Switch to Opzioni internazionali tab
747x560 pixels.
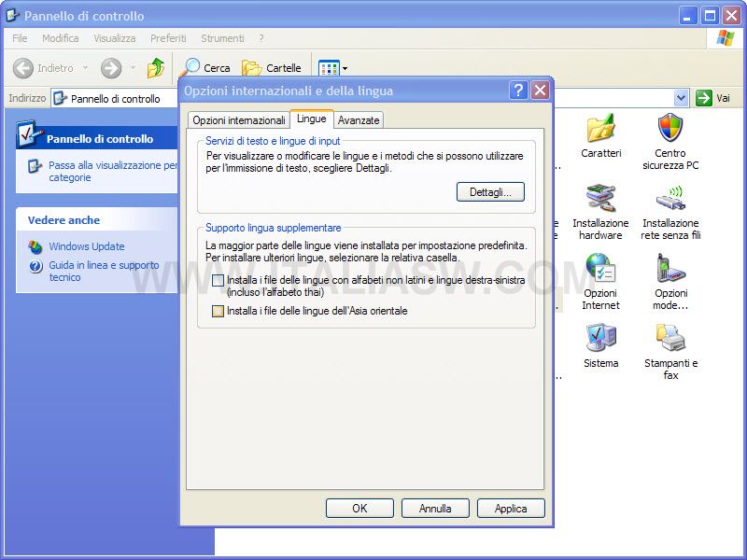[x=239, y=120]
